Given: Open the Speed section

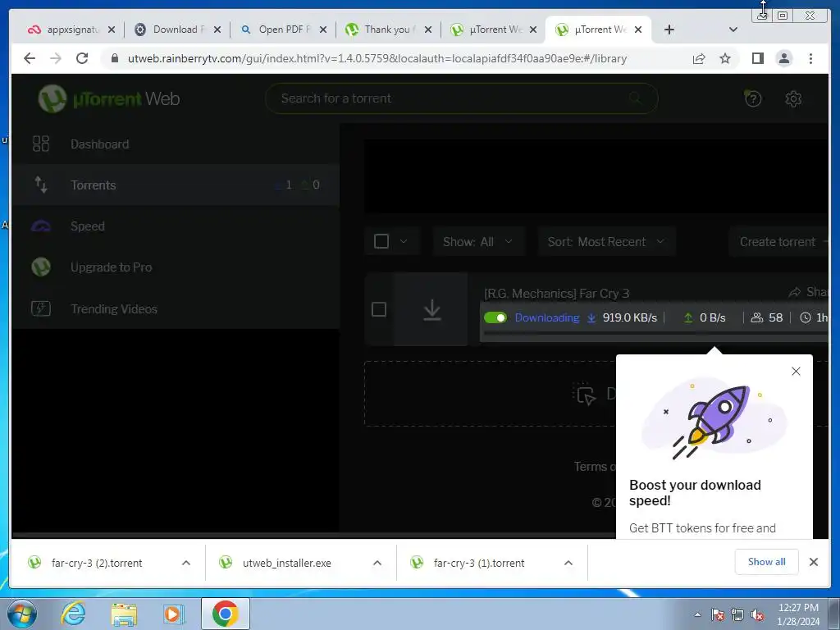Looking at the screenshot, I should pyautogui.click(x=176, y=226).
